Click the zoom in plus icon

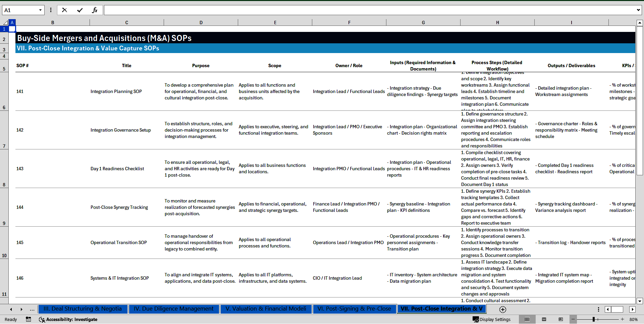click(623, 319)
